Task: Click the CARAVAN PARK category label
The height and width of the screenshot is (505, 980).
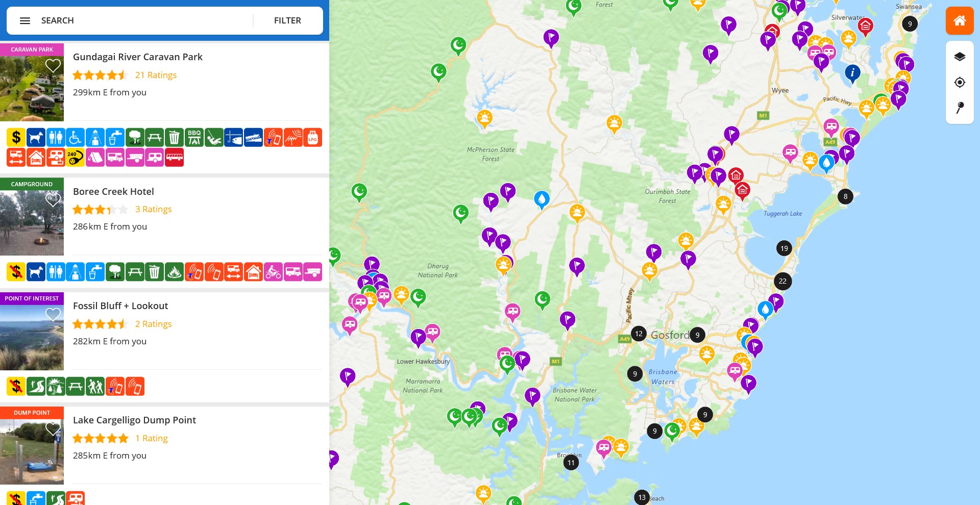Action: pos(32,49)
